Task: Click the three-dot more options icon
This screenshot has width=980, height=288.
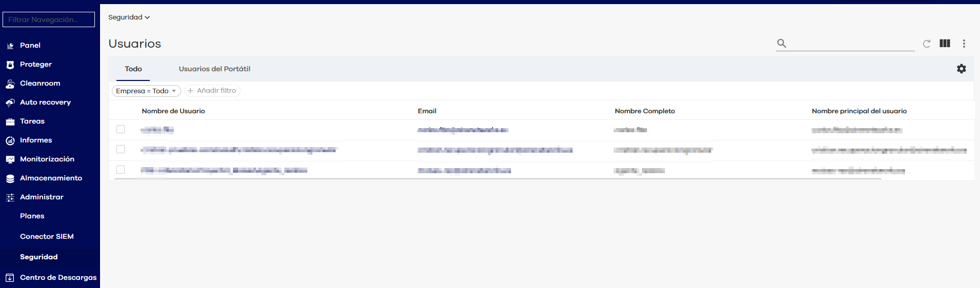Action: pos(964,44)
